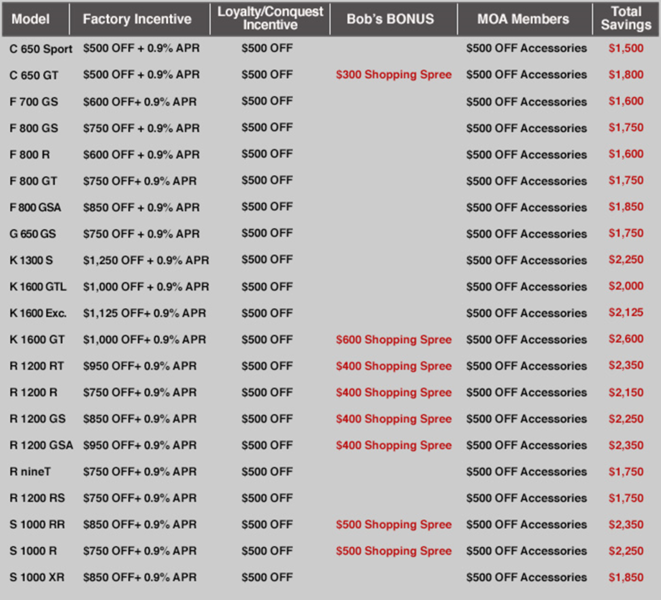661x600 pixels.
Task: Click the $600 Shopping Spree bonus
Action: click(394, 340)
